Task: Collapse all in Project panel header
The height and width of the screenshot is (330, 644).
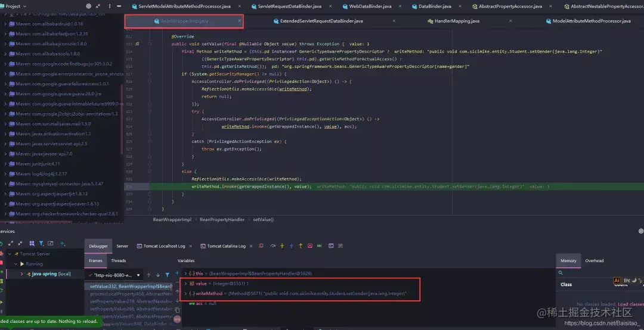Action: 99,6
